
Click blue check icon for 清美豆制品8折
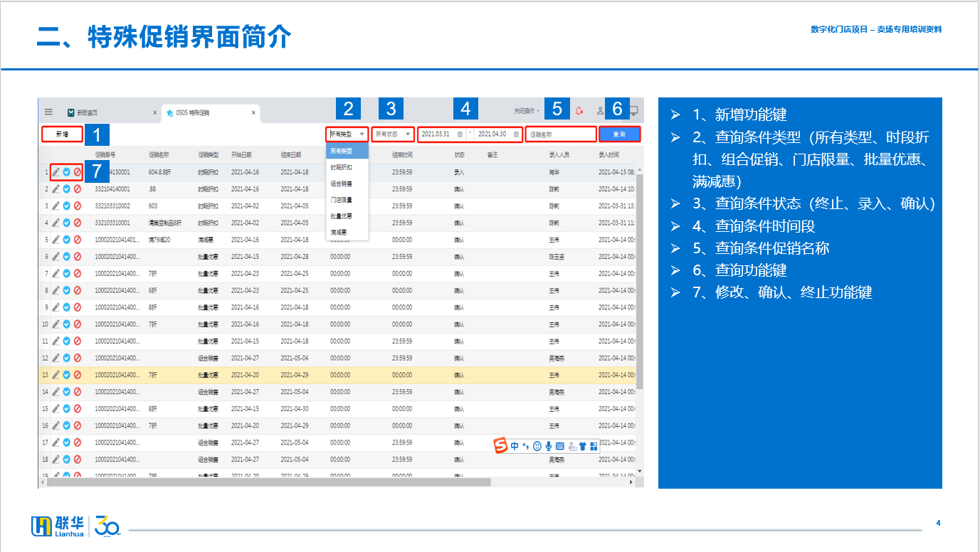pos(67,223)
